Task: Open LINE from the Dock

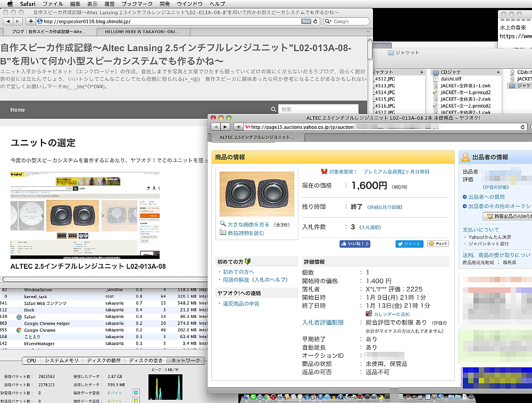Action: click(x=253, y=397)
